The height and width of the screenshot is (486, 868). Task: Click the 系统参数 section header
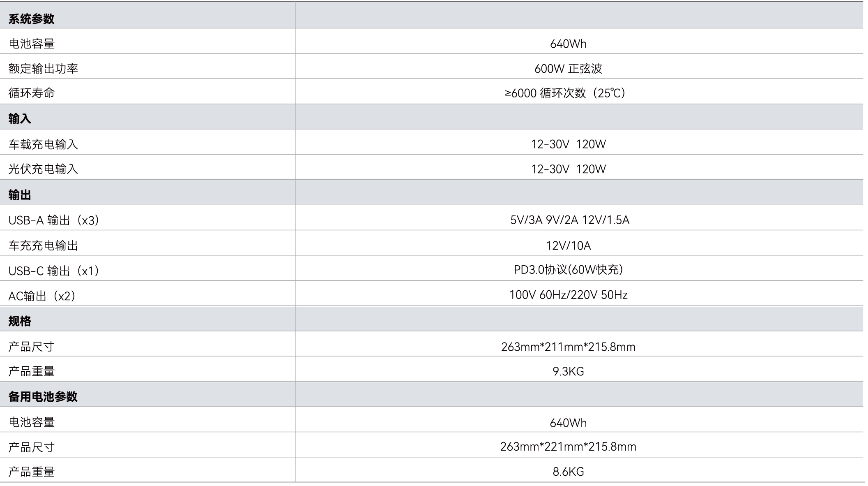pyautogui.click(x=31, y=19)
